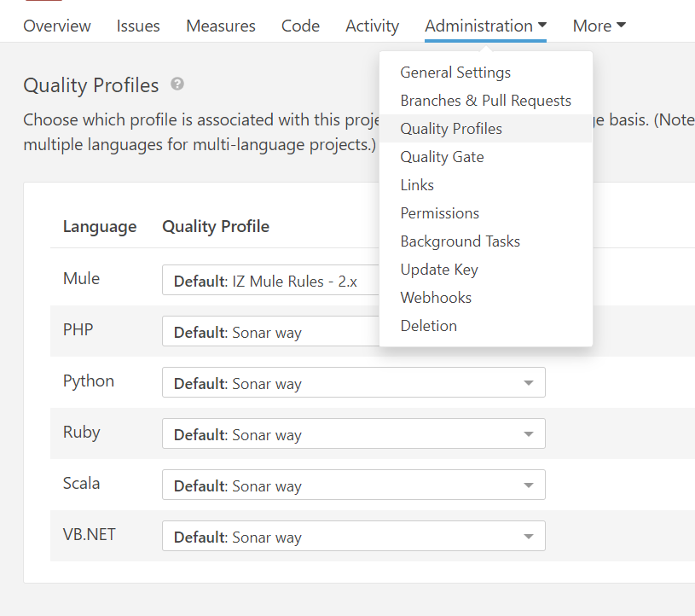Image resolution: width=695 pixels, height=616 pixels.
Task: Click the Quality Profiles help icon
Action: click(x=177, y=84)
